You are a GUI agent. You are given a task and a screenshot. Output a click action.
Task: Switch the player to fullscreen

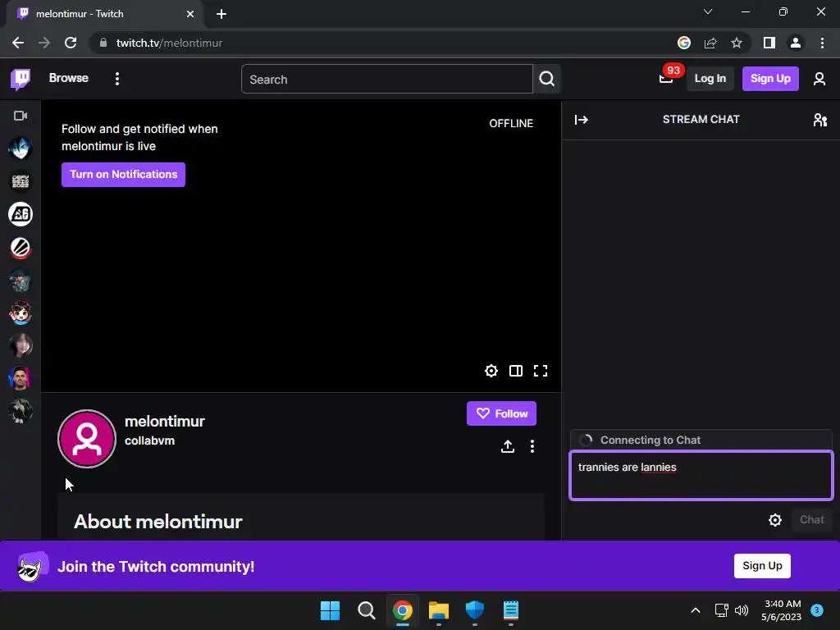tap(540, 371)
